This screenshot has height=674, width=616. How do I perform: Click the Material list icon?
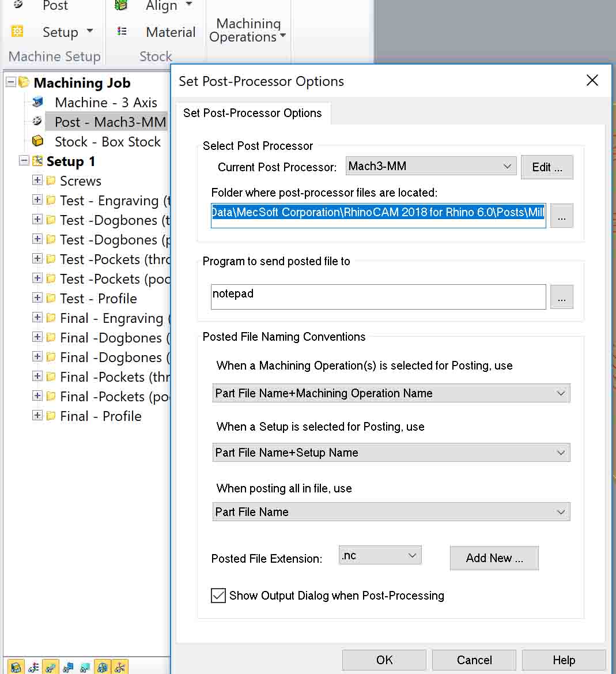point(122,31)
